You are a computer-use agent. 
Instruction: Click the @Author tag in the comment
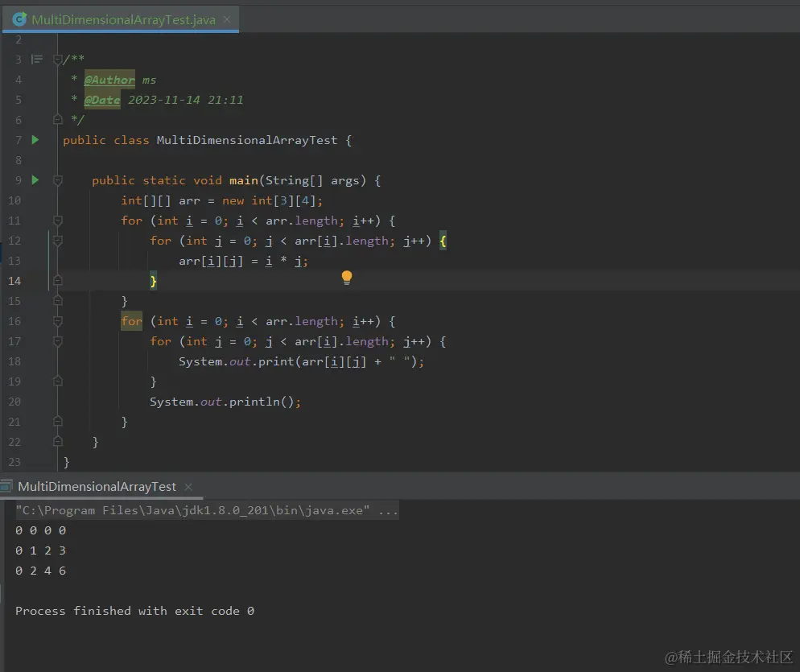(x=109, y=80)
